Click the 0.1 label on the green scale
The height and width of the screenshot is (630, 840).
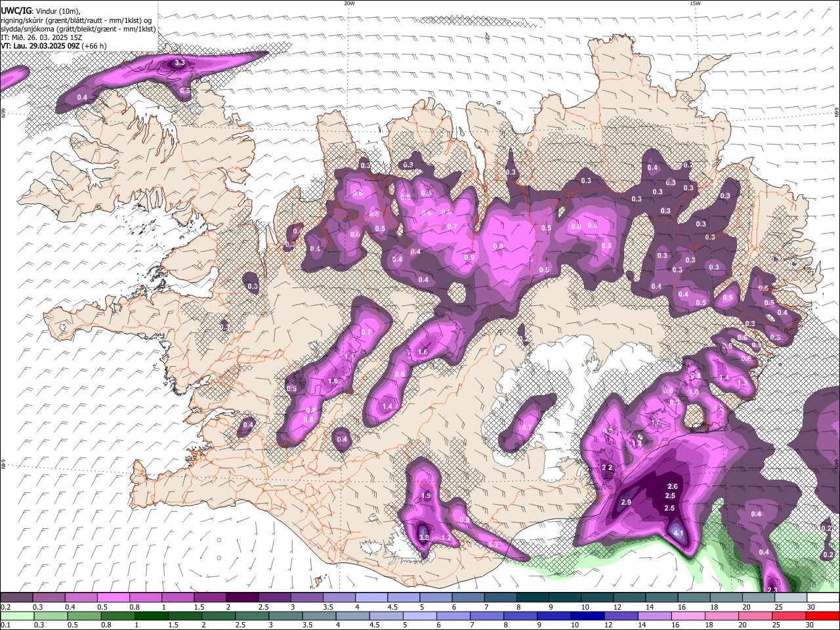click(x=5, y=625)
